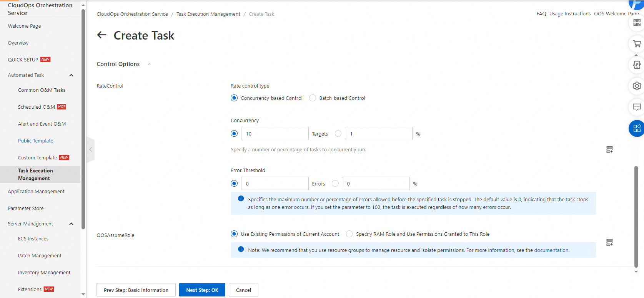Open Application Management
This screenshot has width=644, height=298.
click(x=36, y=192)
